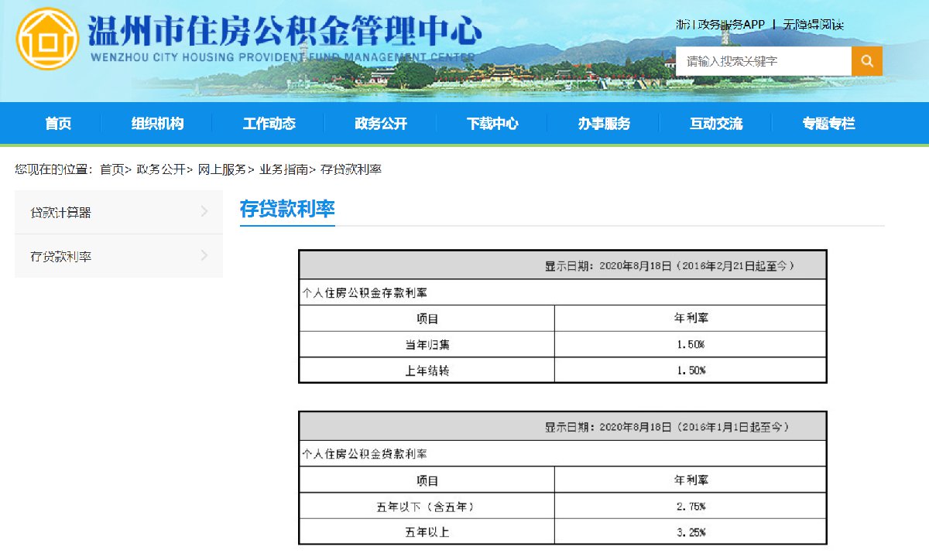Screen dimensions: 929x560
Task: Type in the 请输入搜索关键字 search field
Action: [763, 61]
